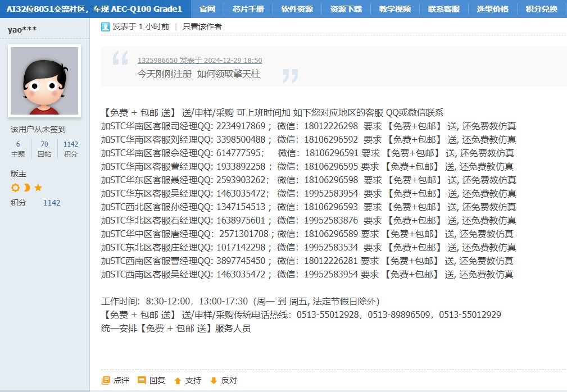Viewport: 567px width, 392px height.
Task: Click 西南区客服吴经理 line
Action: click(307, 275)
